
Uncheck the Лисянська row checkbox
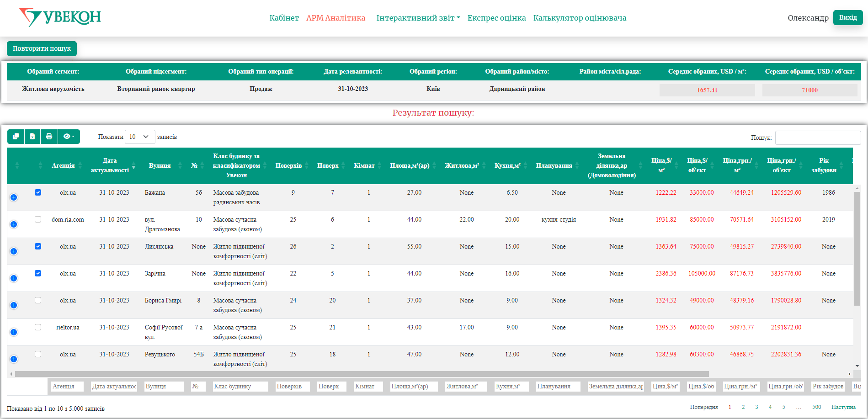tap(38, 246)
